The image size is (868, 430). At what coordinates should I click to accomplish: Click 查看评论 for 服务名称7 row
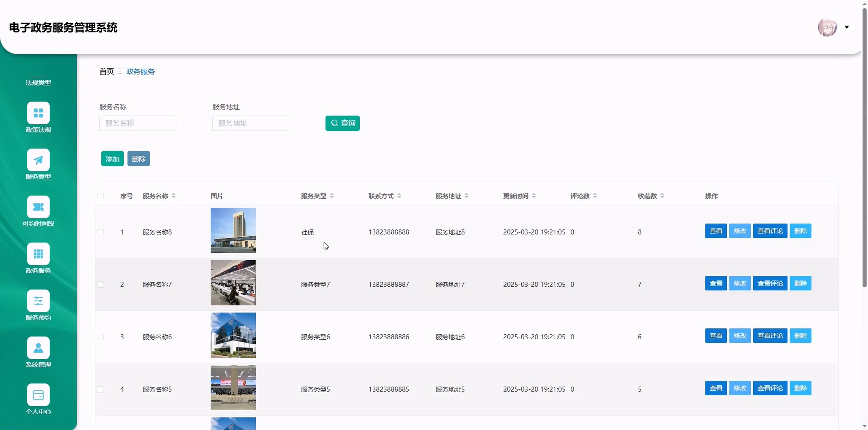[770, 283]
